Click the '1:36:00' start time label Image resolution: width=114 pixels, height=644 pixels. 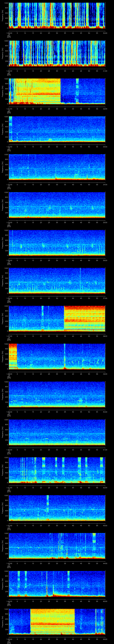pos(9,298)
